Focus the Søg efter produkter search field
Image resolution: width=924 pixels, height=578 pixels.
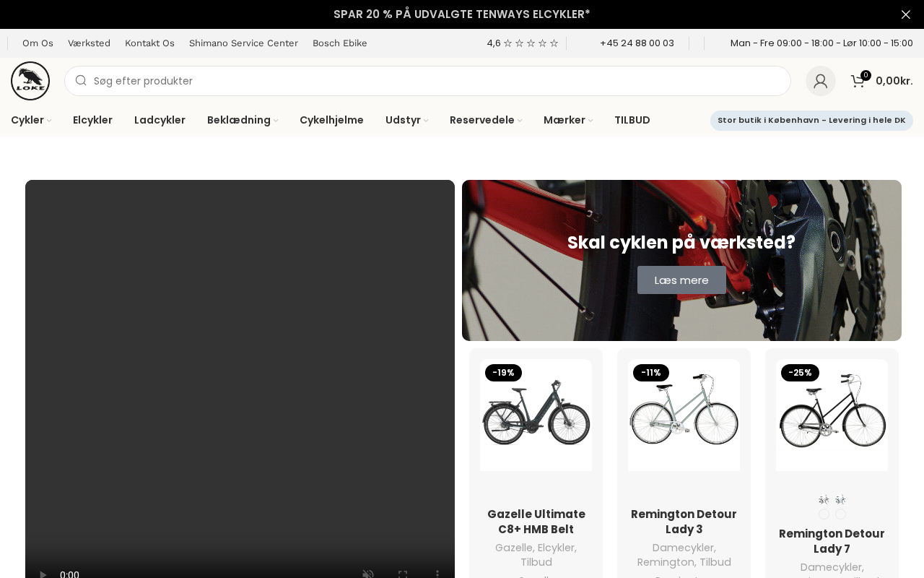[427, 81]
